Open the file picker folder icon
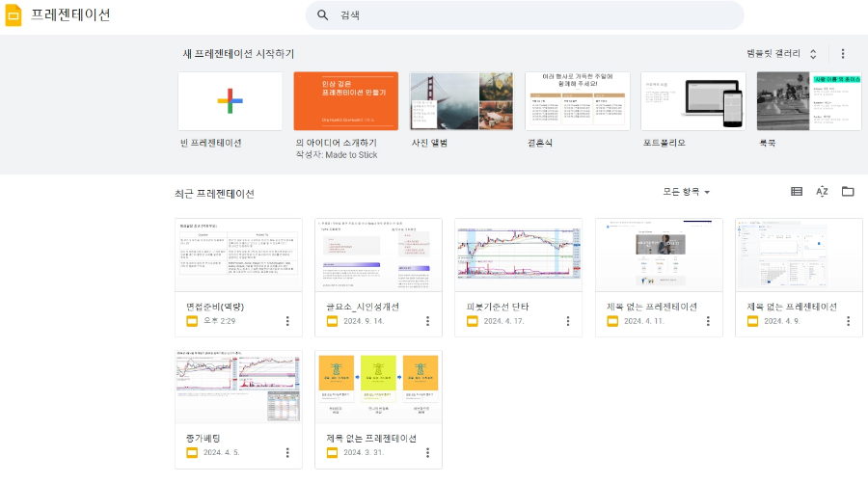This screenshot has height=483, width=868. pyautogui.click(x=848, y=192)
